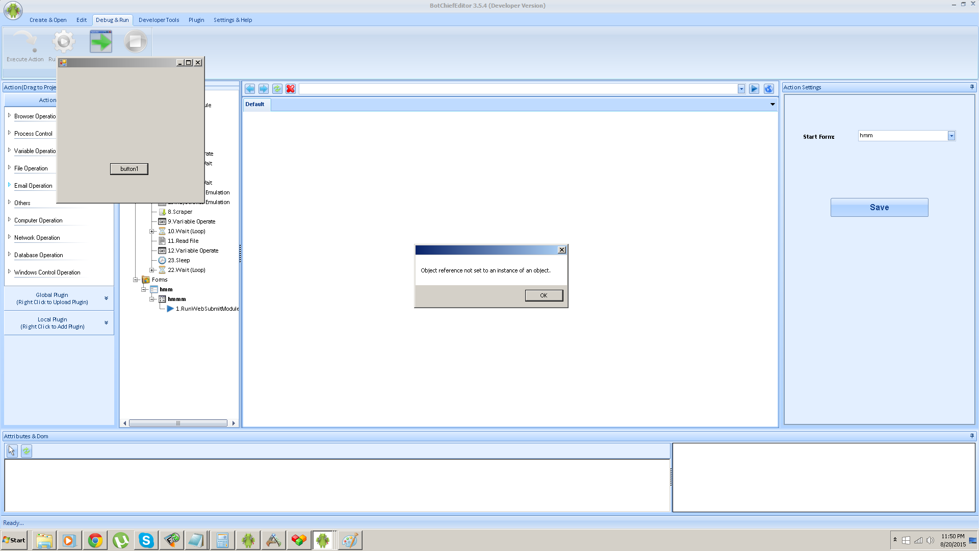This screenshot has height=551, width=980.
Task: Click the browser Forward arrow icon
Action: tap(264, 89)
